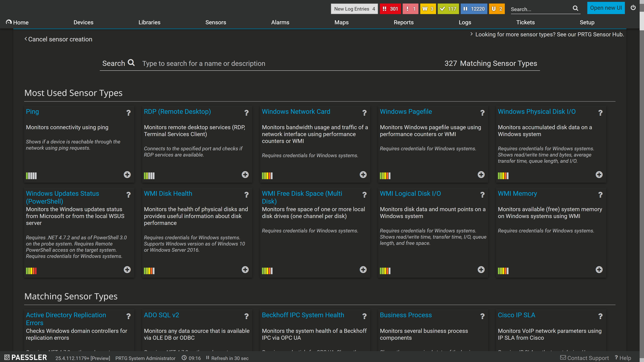The image size is (644, 362).
Task: Show the 117 up sensors
Action: [x=448, y=9]
